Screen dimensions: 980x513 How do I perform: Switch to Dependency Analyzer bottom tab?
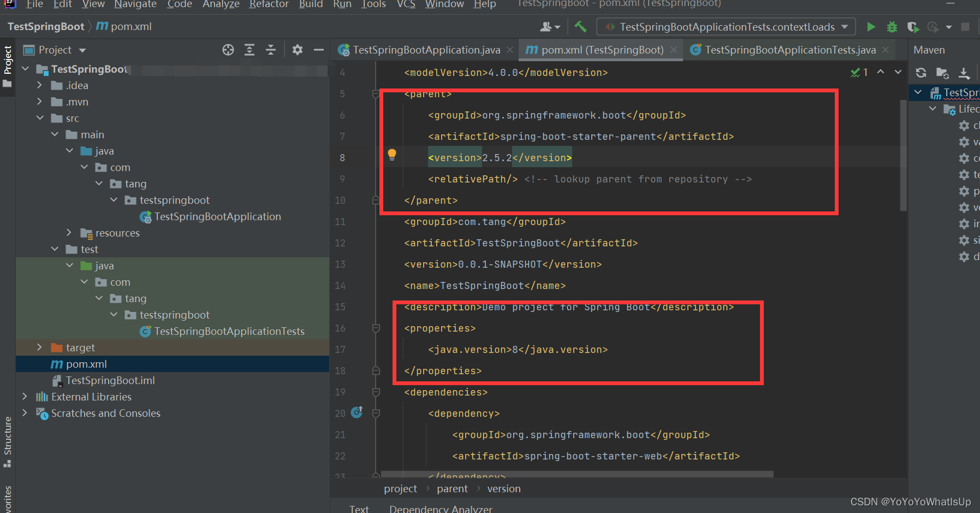point(441,509)
